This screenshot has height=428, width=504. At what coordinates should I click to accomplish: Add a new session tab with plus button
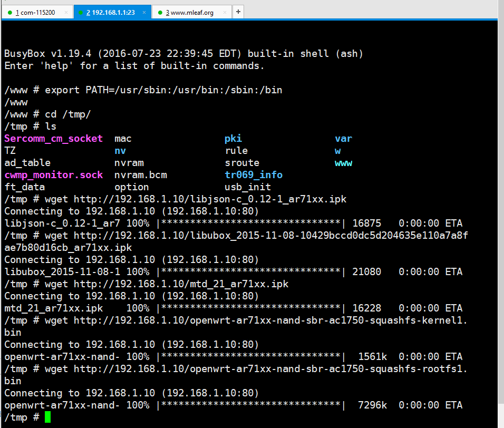(x=238, y=12)
